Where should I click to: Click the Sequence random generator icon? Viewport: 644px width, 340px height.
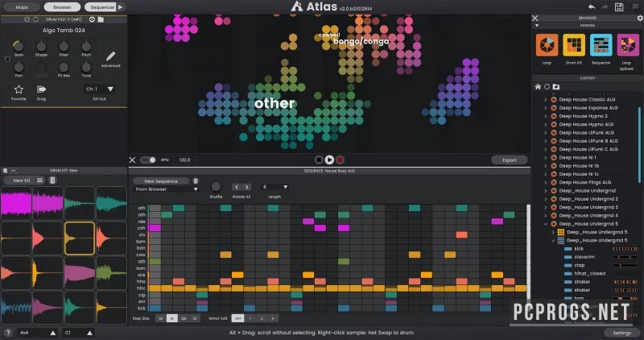click(x=601, y=45)
